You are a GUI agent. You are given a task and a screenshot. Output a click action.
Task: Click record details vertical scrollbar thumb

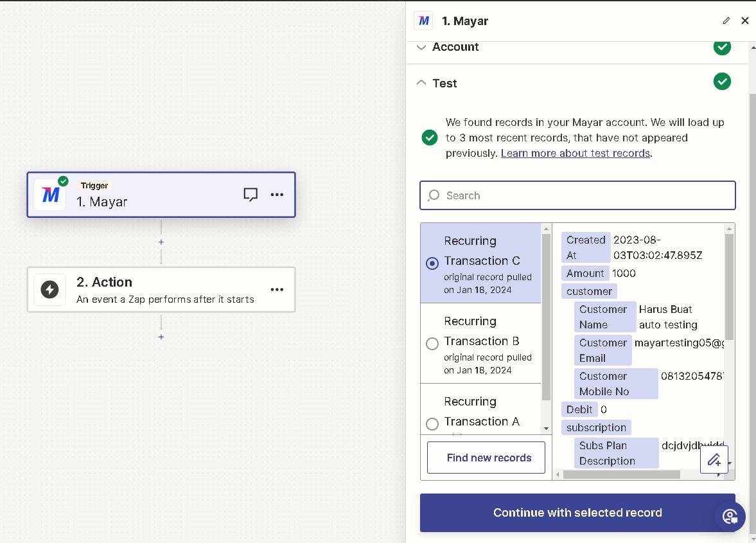(x=729, y=287)
